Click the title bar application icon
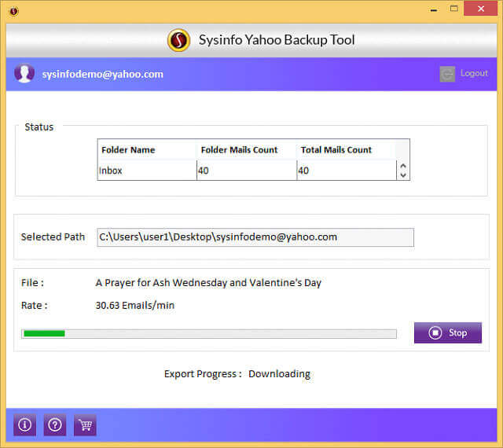This screenshot has width=503, height=448. 14,12
